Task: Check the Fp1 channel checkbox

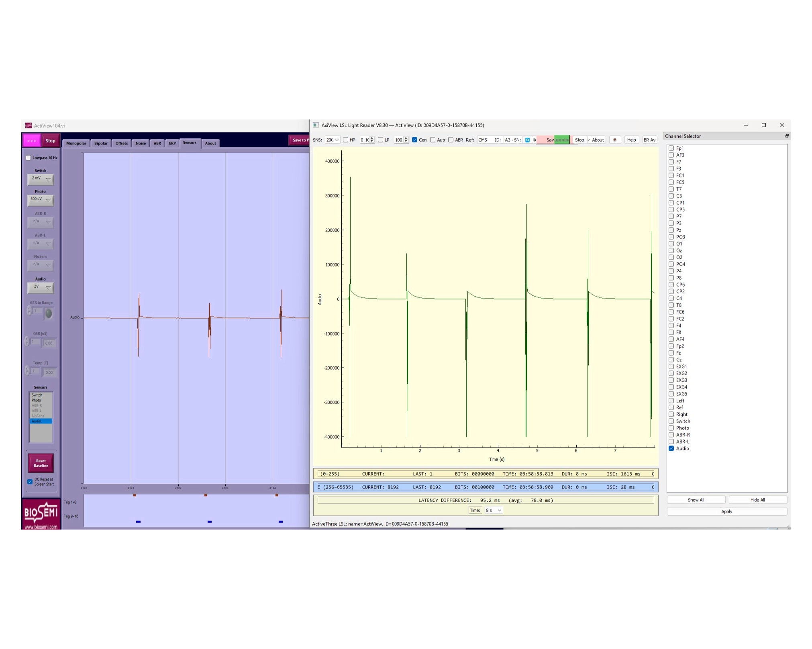Action: 671,148
